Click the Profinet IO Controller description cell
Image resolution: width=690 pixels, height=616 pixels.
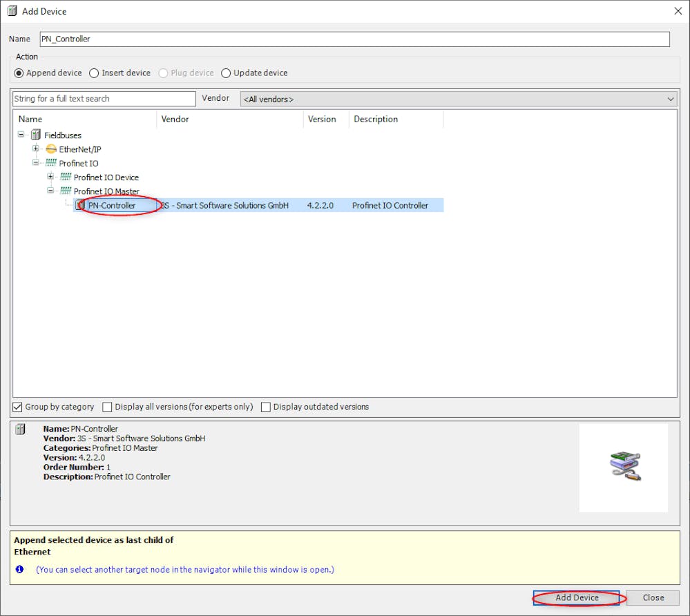[x=390, y=206]
